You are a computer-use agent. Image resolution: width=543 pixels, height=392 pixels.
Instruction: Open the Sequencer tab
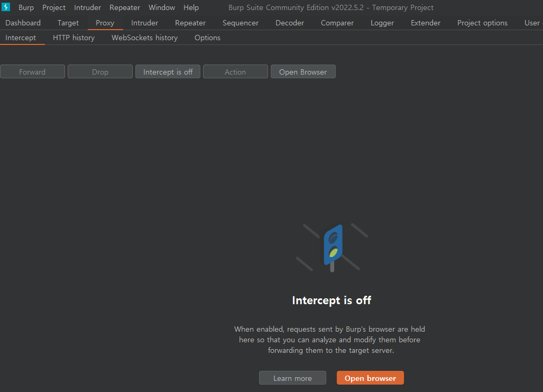241,23
